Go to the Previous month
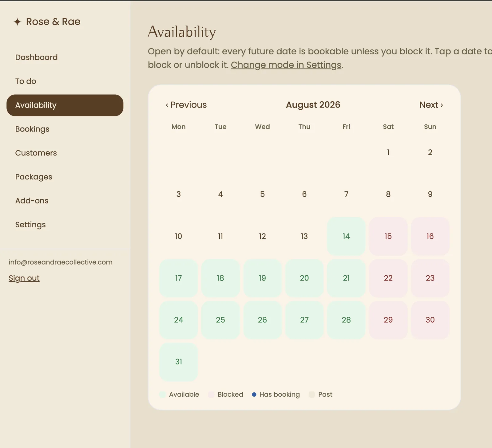This screenshot has height=448, width=492. coord(186,105)
